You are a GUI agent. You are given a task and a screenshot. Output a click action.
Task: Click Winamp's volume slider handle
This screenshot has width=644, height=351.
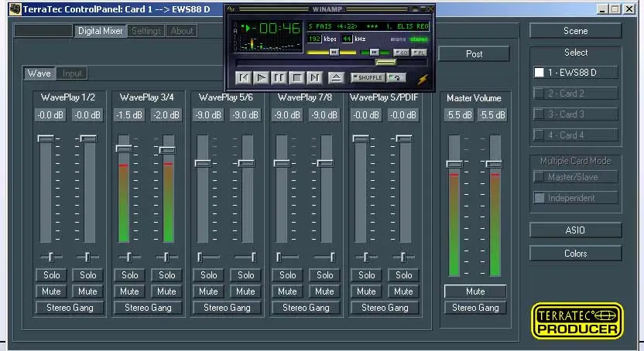click(x=334, y=52)
